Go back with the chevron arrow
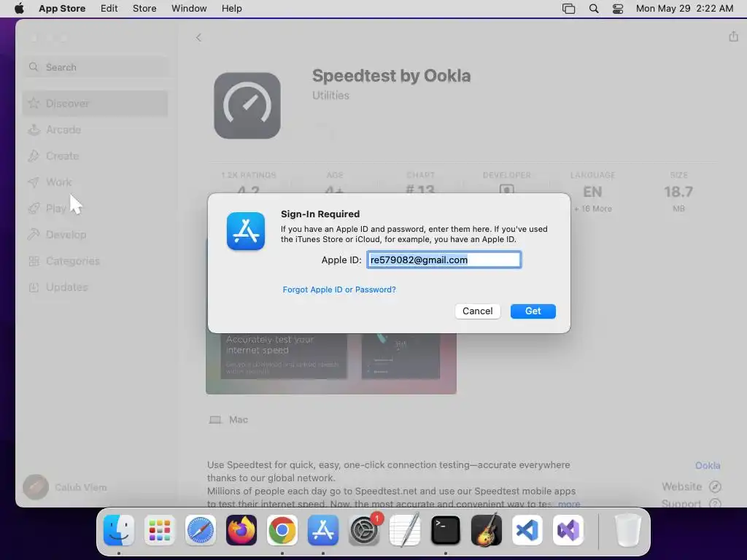Screen dimensions: 747x560 coord(198,38)
